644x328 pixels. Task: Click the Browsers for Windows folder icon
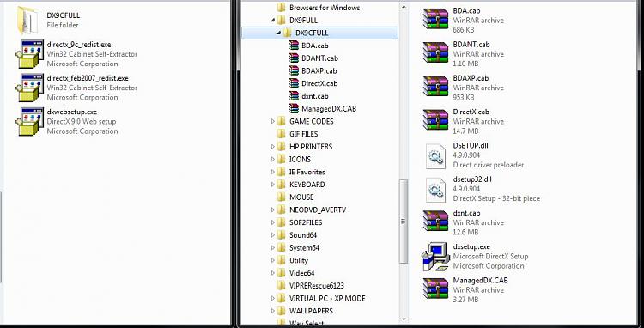pyautogui.click(x=282, y=8)
